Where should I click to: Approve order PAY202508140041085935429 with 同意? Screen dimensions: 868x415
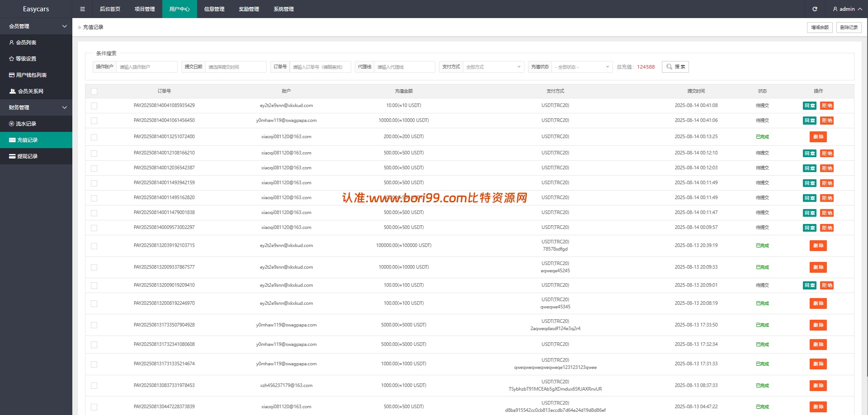pyautogui.click(x=810, y=106)
